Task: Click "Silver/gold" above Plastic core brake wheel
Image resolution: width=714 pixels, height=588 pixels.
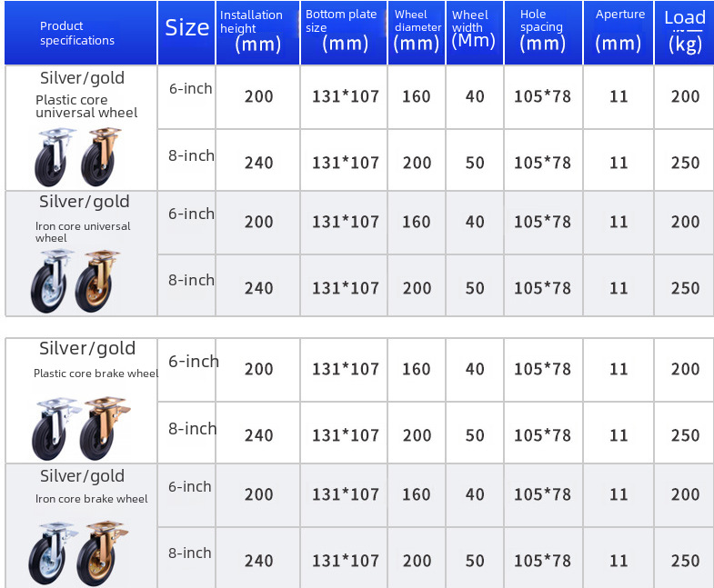Action: coord(87,349)
